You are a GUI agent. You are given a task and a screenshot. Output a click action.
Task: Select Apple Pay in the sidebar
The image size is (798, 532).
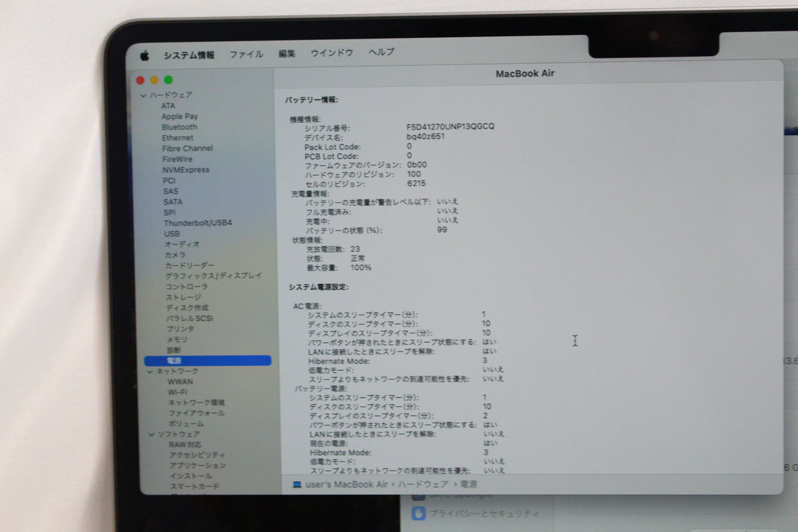pyautogui.click(x=180, y=116)
